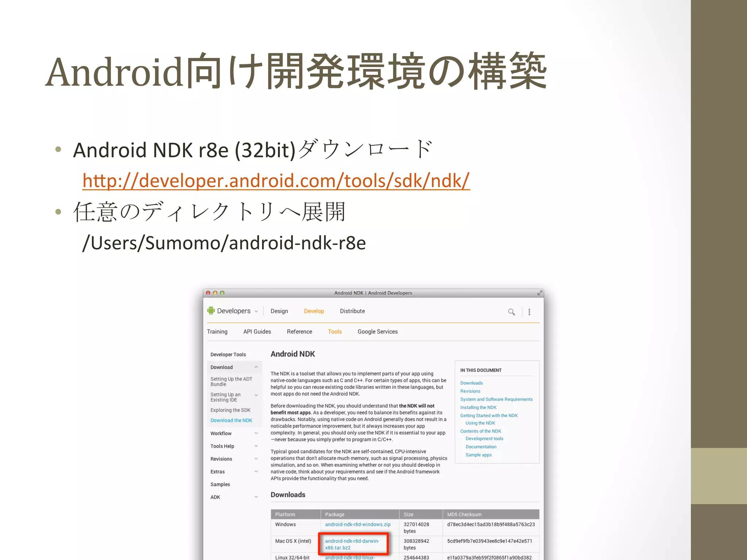Viewport: 747px width, 560px height.
Task: Select Download the NDK sidebar link
Action: coord(231,420)
